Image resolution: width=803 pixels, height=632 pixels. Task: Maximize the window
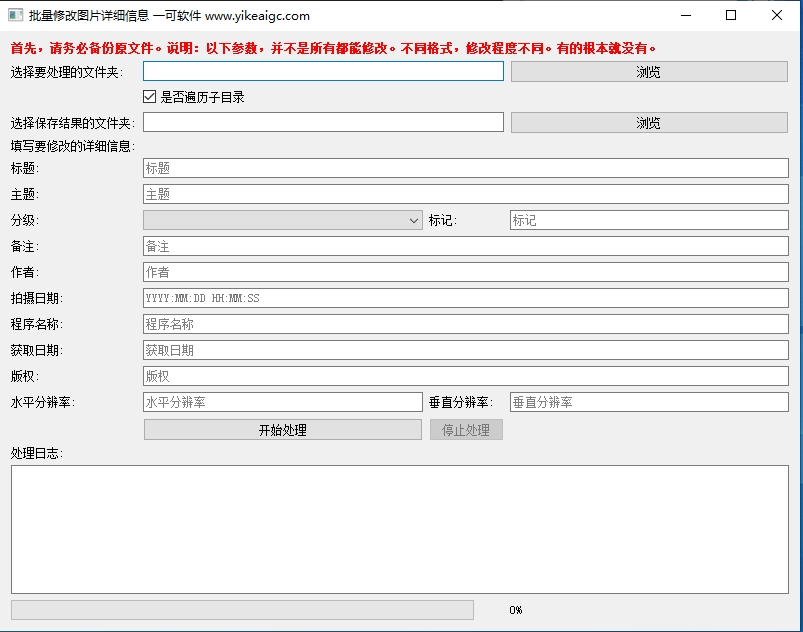pos(731,15)
